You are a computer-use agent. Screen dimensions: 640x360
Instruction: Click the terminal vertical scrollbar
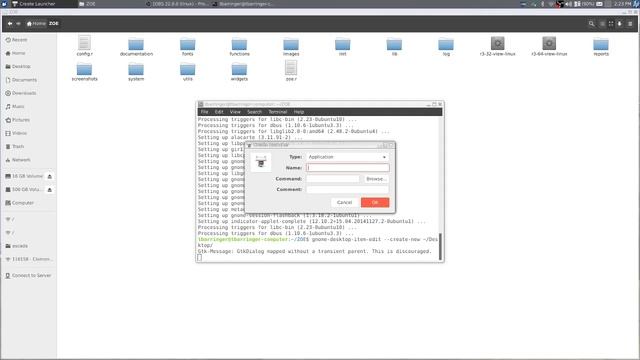(440, 247)
